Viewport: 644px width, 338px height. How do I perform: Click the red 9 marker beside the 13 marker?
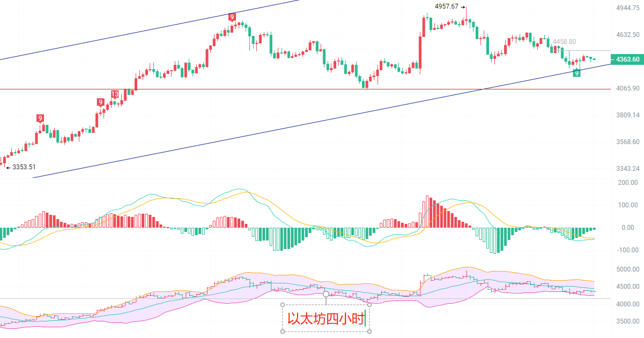tap(100, 102)
